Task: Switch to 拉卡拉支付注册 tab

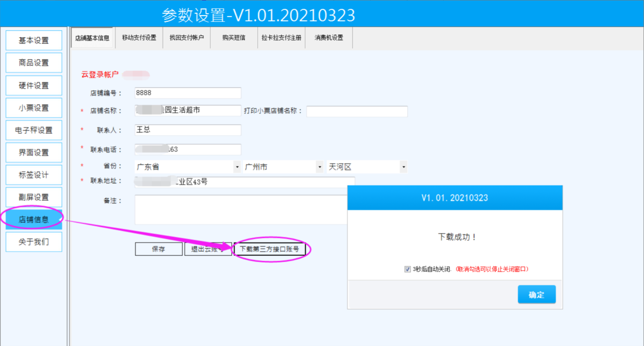Action: point(281,38)
